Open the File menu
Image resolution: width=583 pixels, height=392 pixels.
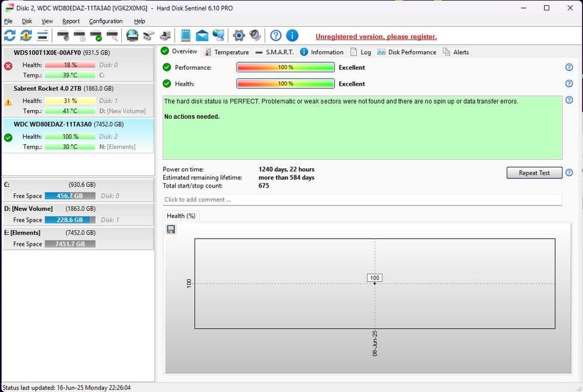(8, 21)
